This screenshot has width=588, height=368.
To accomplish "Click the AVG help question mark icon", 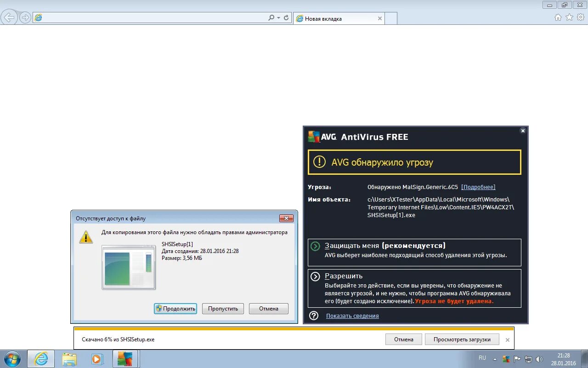I will [x=314, y=316].
